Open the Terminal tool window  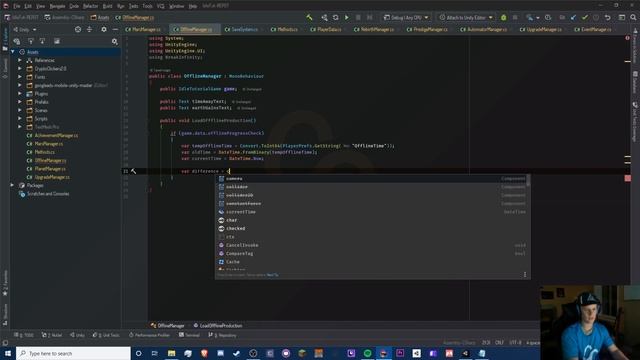[x=189, y=335]
